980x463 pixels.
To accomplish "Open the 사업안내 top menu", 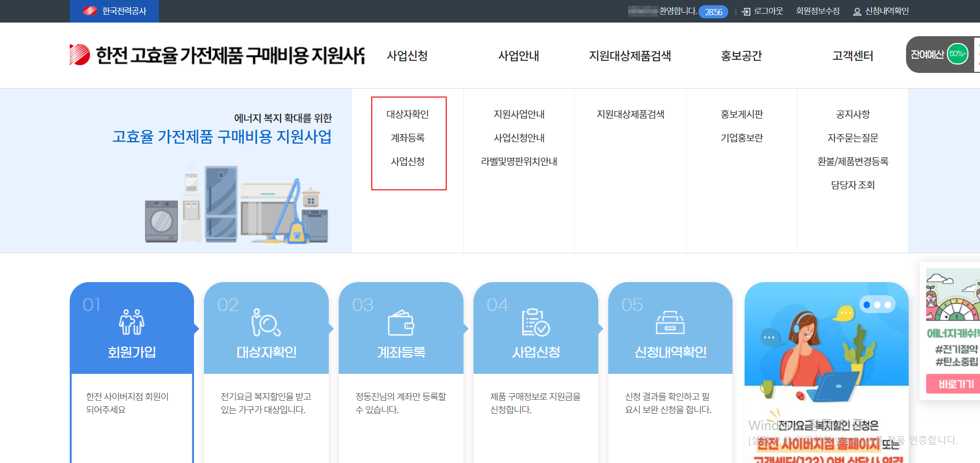I will tap(519, 56).
